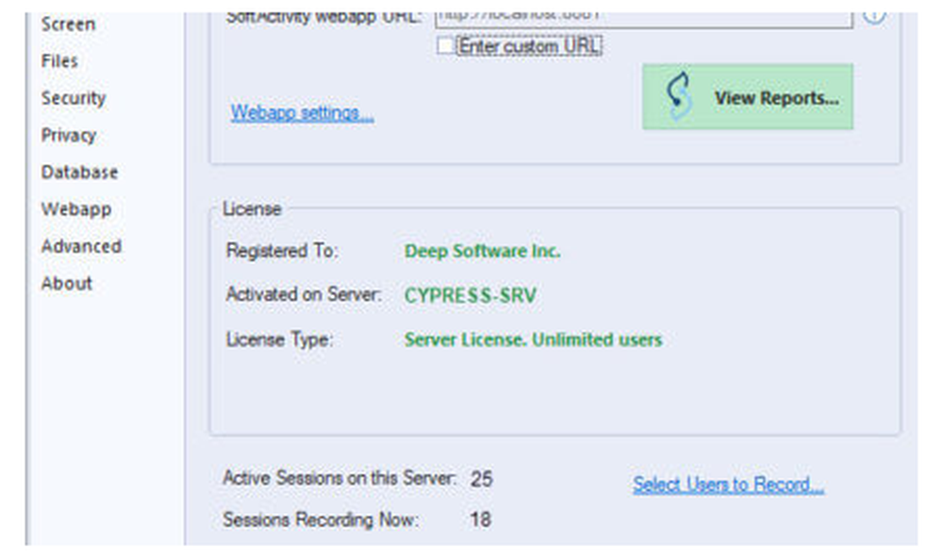Click the View Reports button
This screenshot has width=943, height=560.
tap(748, 97)
